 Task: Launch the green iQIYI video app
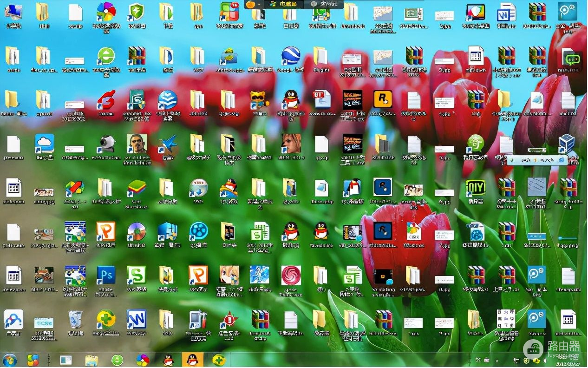tap(475, 188)
